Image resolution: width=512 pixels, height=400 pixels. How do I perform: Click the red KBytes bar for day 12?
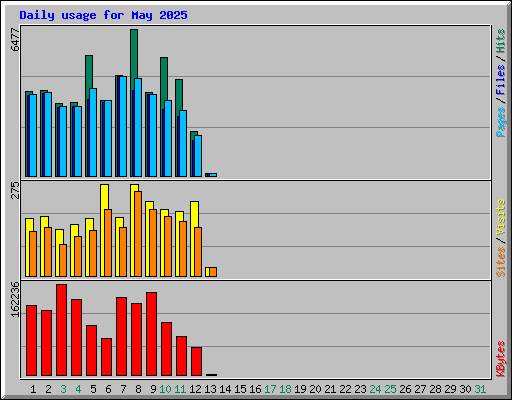pos(196,361)
